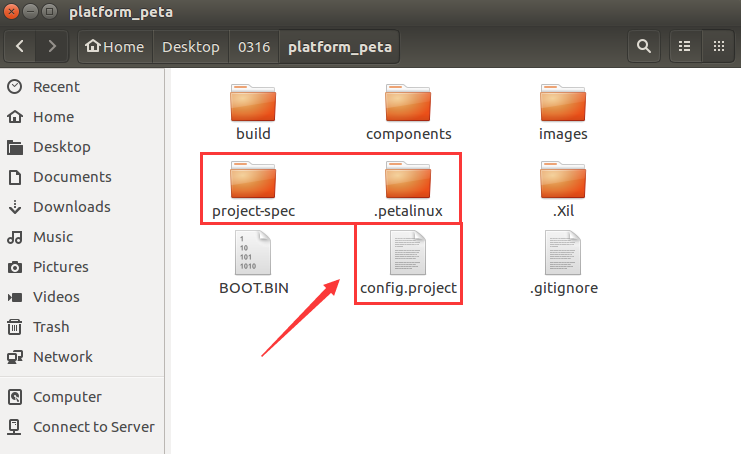
Task: Go back with the left arrow button
Action: click(20, 46)
